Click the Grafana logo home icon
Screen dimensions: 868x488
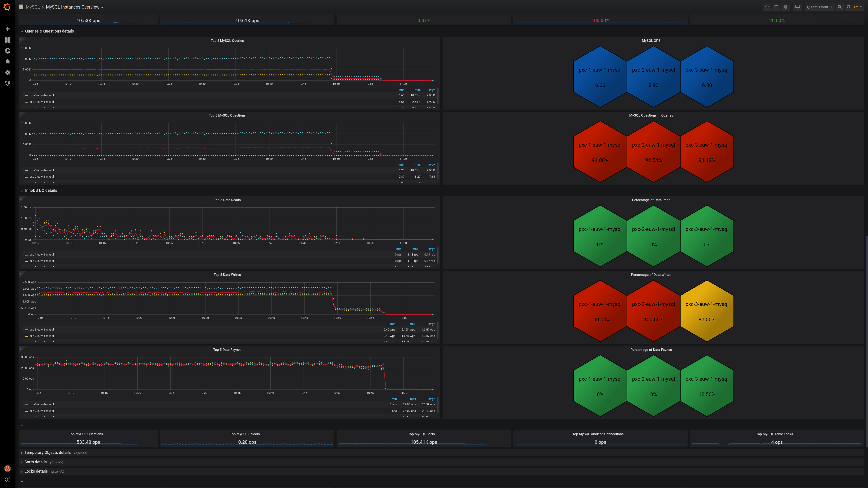pos(7,7)
